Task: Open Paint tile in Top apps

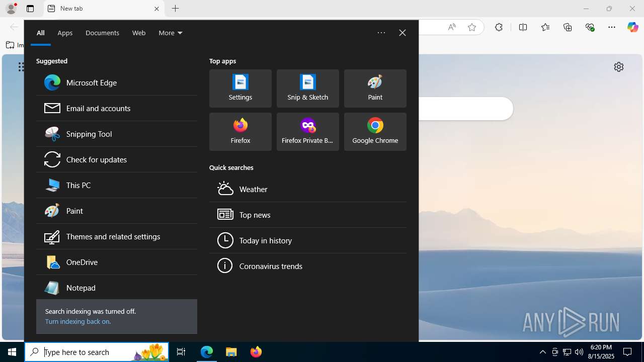Action: pyautogui.click(x=375, y=88)
